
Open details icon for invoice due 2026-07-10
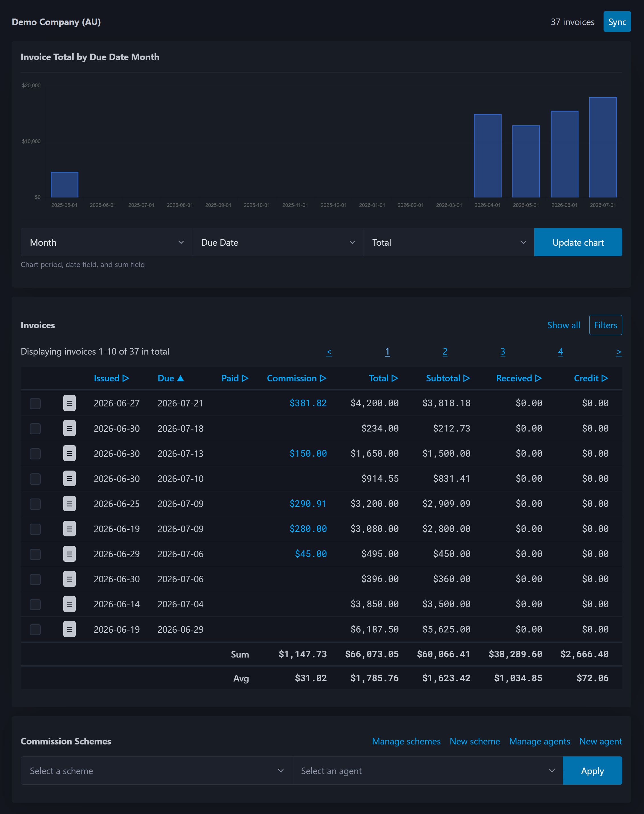tap(69, 479)
